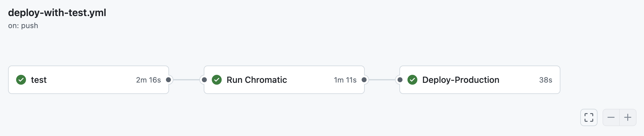Click the line connecting test to Run Chromatic

click(x=186, y=80)
